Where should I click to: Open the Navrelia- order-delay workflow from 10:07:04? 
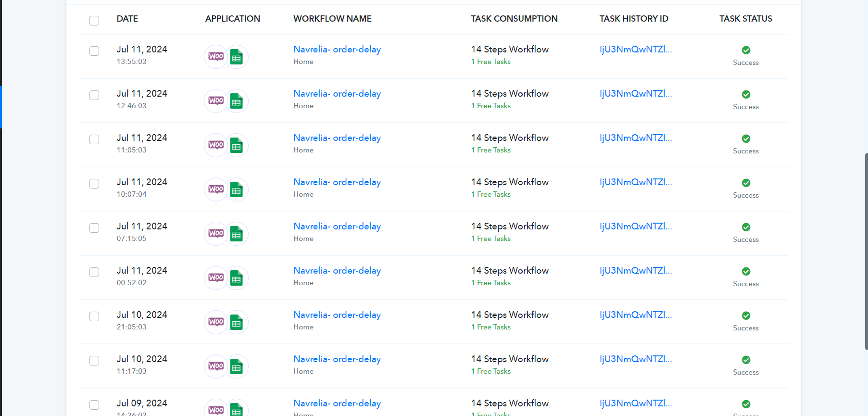(337, 182)
